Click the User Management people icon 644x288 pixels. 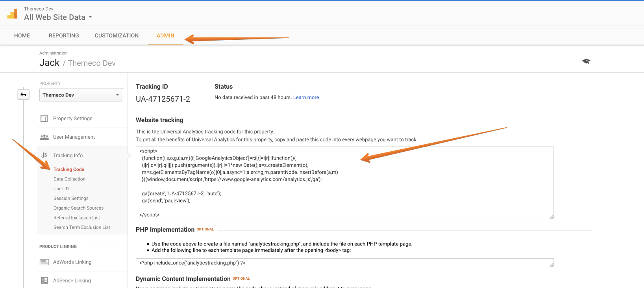click(x=44, y=137)
